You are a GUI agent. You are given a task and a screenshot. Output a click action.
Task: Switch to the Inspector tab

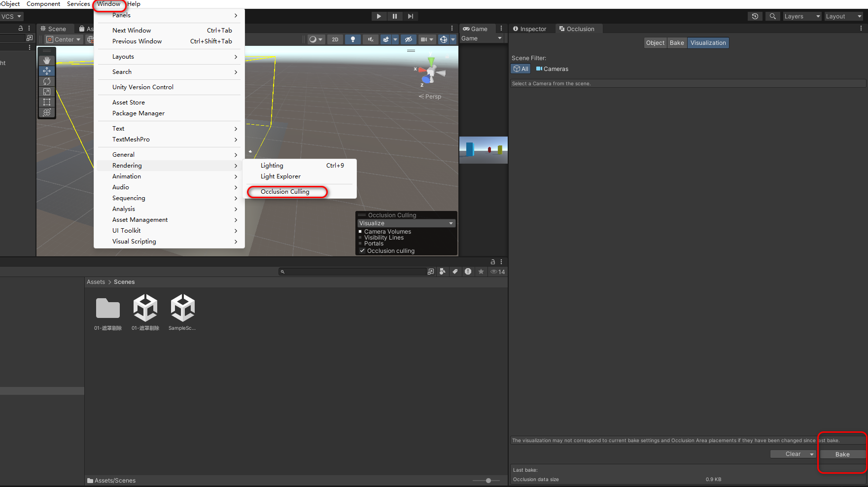tap(530, 29)
